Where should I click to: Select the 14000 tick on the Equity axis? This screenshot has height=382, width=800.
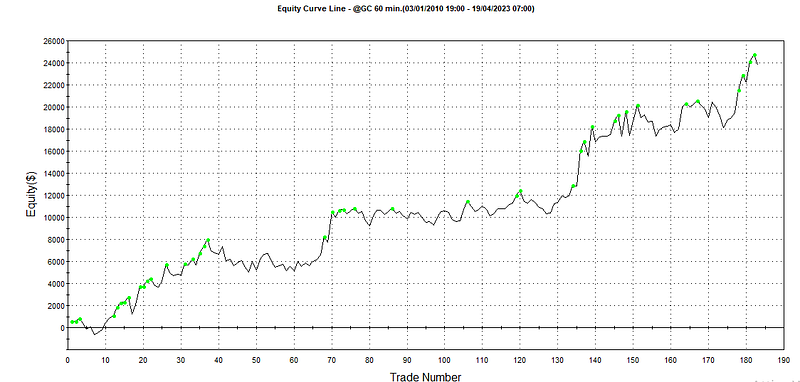(x=54, y=173)
